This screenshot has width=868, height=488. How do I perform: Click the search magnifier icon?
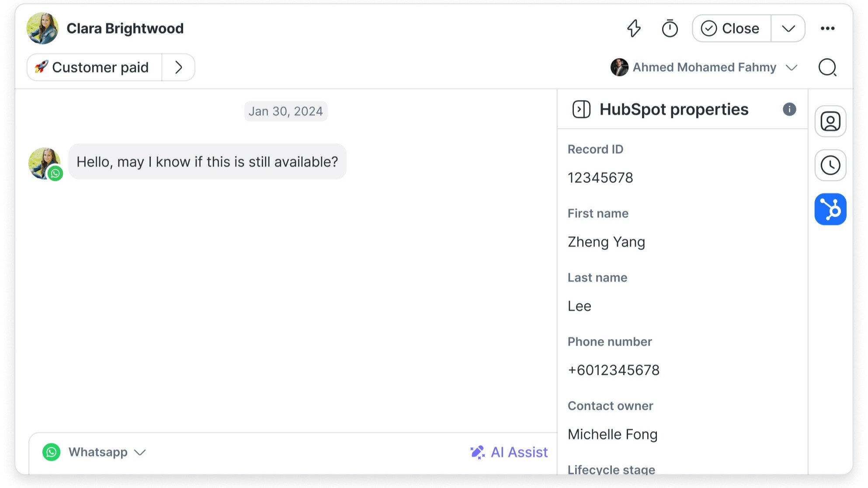point(827,68)
